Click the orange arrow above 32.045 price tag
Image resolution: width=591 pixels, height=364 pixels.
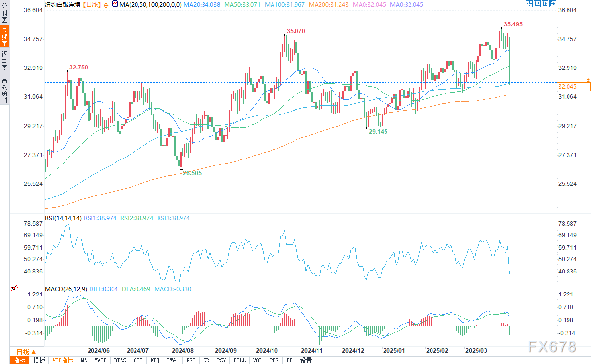click(589, 79)
